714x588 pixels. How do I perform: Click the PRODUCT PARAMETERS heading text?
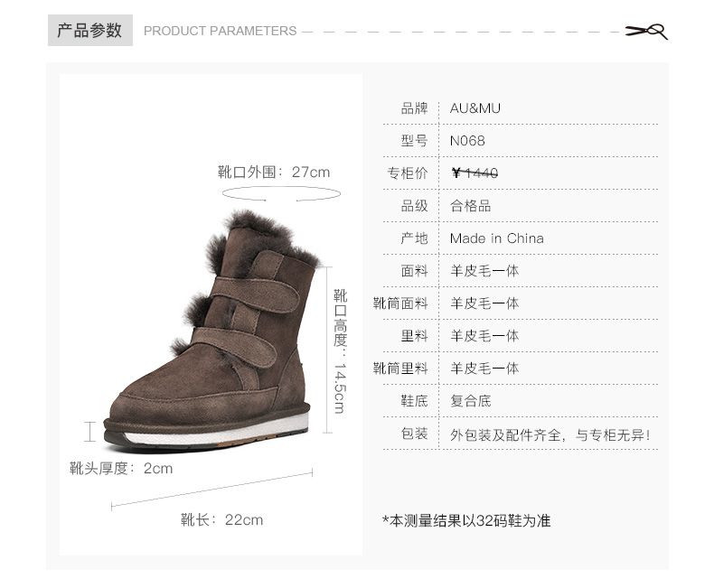pyautogui.click(x=220, y=31)
